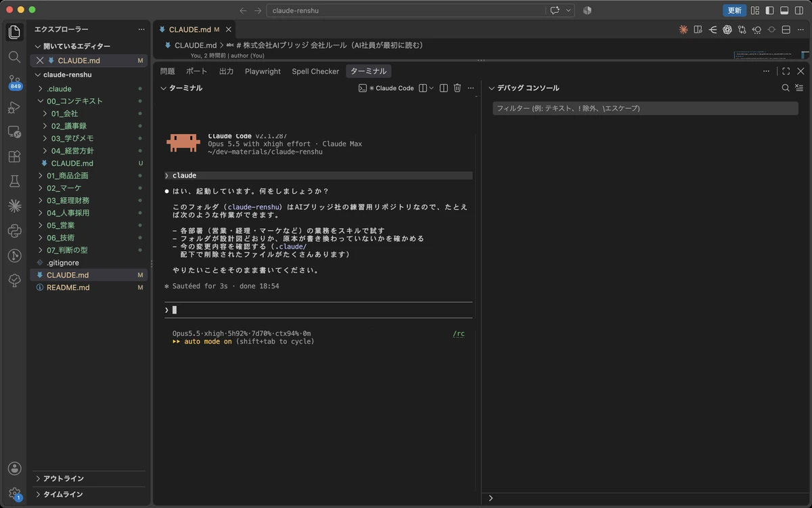Screen dimensions: 812x508
Task: Open the Git Graph activity icon
Action: [14, 255]
